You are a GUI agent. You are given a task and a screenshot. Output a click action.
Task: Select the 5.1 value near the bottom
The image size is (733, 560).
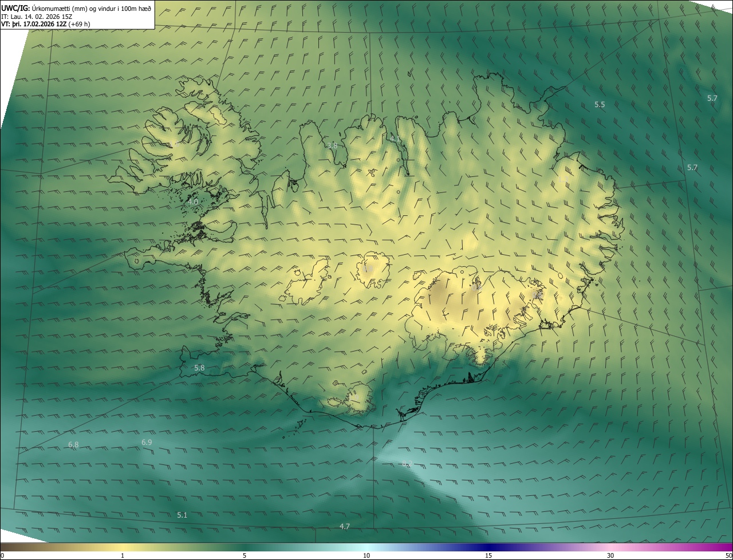(x=182, y=515)
